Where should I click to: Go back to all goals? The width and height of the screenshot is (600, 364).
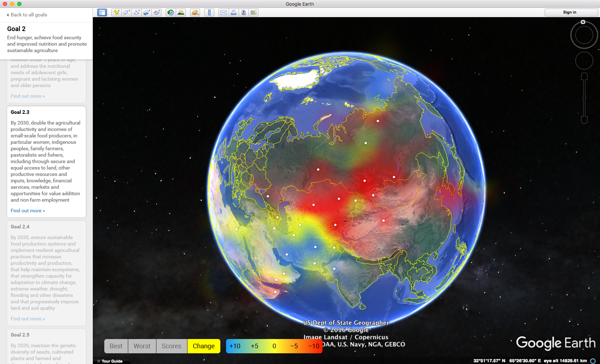point(27,15)
